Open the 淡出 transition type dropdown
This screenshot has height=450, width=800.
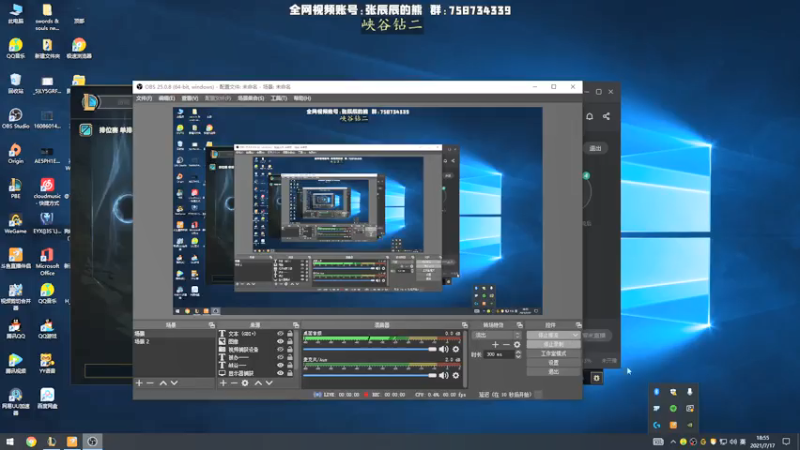coord(496,335)
